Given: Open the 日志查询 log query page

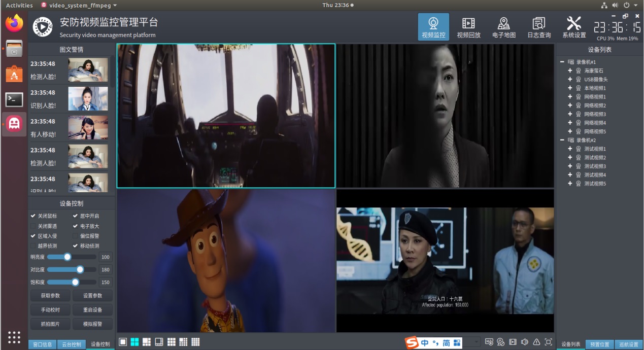Looking at the screenshot, I should click(x=539, y=27).
